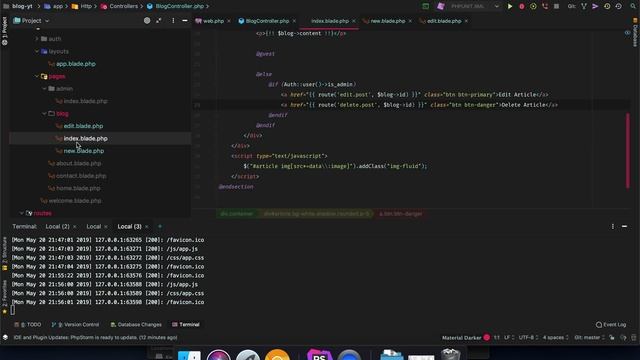Open welcome.blade.php in project tree

75,201
